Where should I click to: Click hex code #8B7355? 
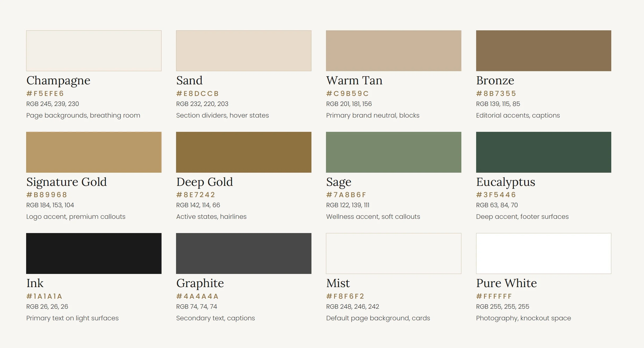[x=496, y=94]
